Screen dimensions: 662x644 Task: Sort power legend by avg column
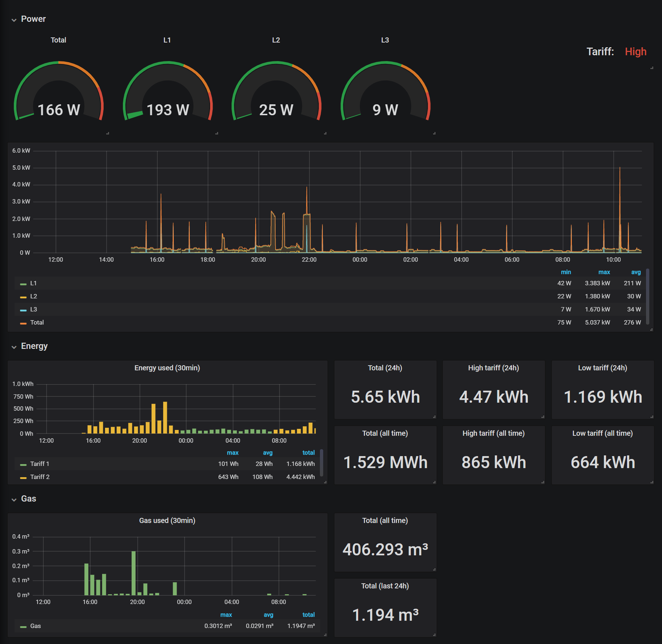(x=636, y=272)
